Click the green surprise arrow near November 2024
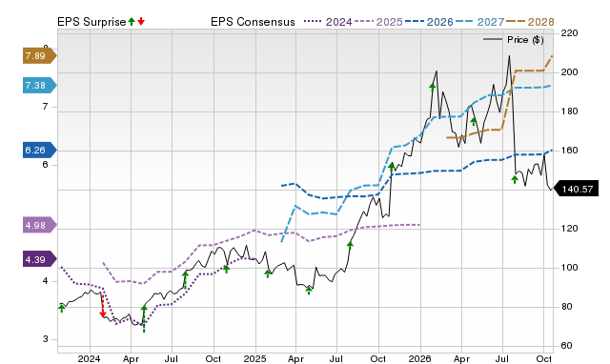 227,269
